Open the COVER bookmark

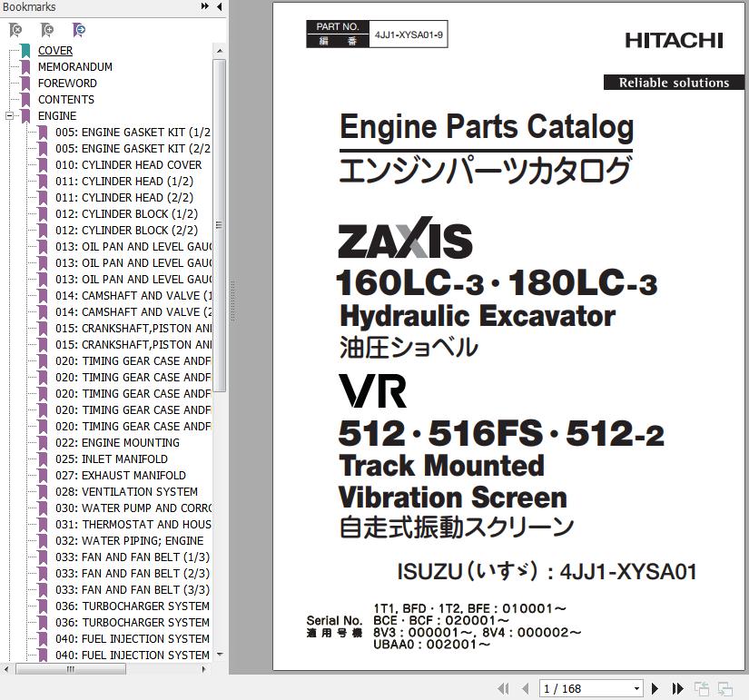[x=54, y=51]
